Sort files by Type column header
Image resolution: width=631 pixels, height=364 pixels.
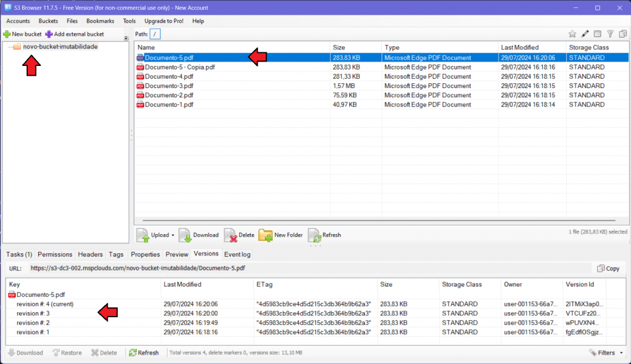(x=440, y=47)
